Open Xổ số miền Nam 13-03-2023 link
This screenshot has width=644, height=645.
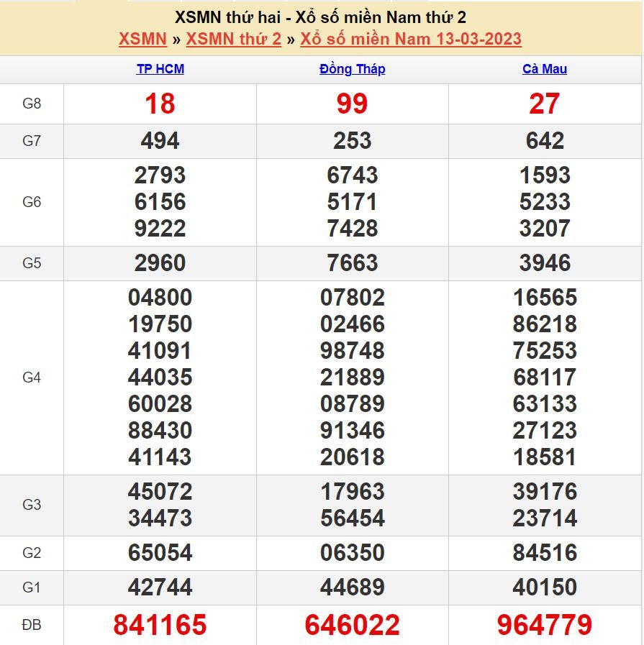pos(411,39)
